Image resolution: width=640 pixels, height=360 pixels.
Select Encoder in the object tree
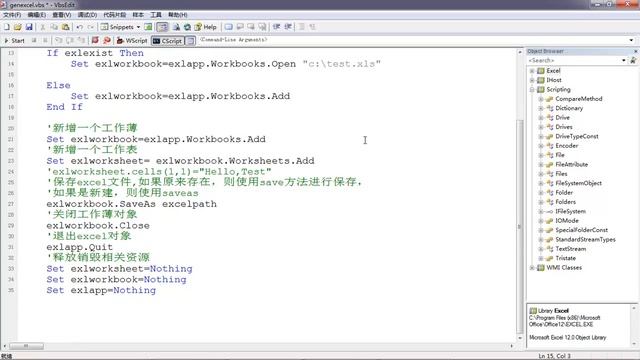tap(567, 146)
